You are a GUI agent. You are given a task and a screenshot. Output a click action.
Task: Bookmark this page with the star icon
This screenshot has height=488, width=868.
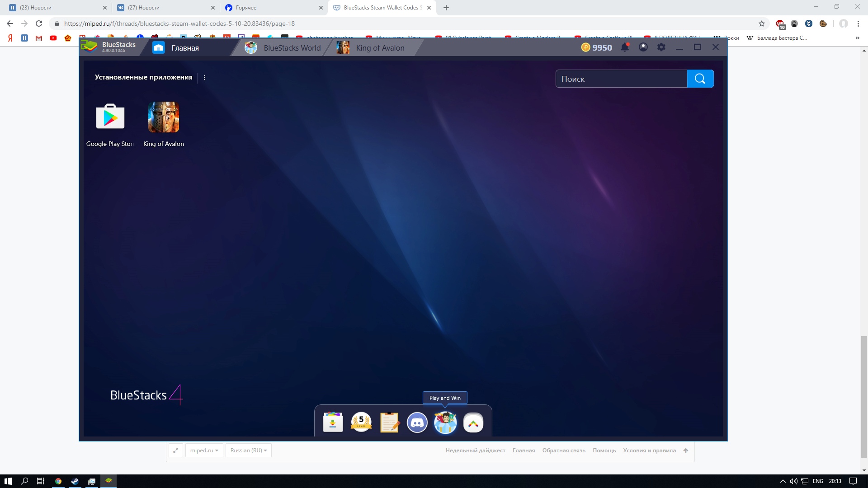pos(762,23)
